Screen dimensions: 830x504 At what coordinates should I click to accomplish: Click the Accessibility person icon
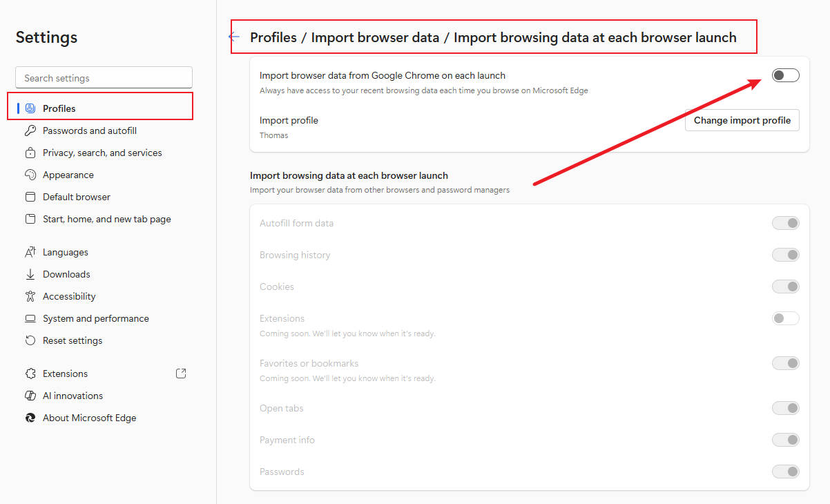click(x=30, y=296)
